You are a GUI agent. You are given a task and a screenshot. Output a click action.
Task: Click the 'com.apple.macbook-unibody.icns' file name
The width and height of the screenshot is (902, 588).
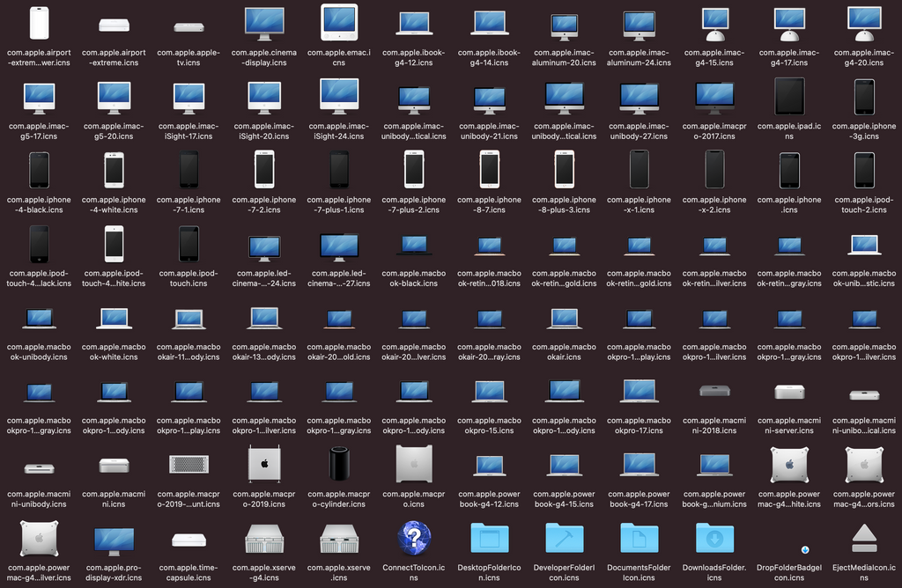(x=39, y=352)
